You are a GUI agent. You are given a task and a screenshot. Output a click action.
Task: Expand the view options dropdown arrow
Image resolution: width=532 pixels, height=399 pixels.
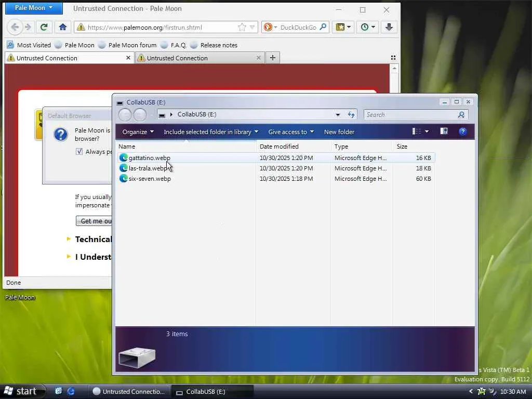pyautogui.click(x=427, y=131)
